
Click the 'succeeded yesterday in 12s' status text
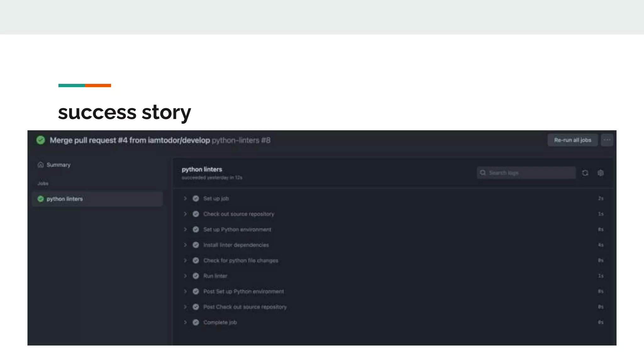212,178
